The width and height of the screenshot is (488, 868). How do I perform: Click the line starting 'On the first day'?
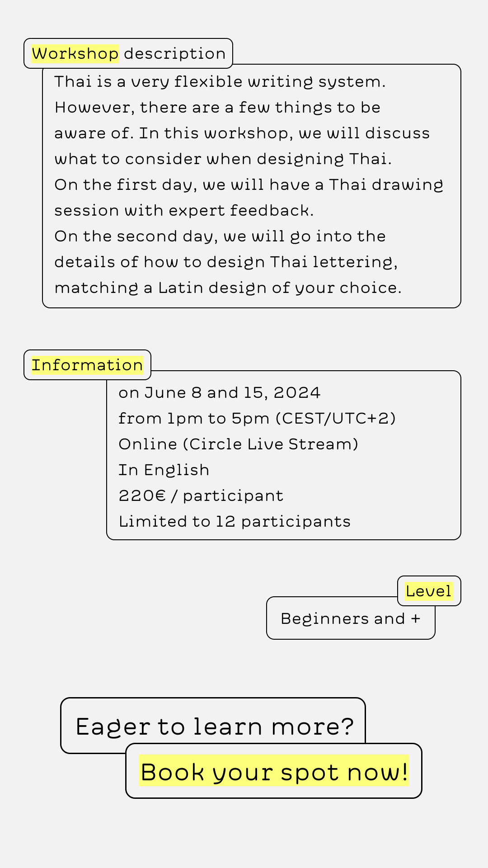pos(249,184)
